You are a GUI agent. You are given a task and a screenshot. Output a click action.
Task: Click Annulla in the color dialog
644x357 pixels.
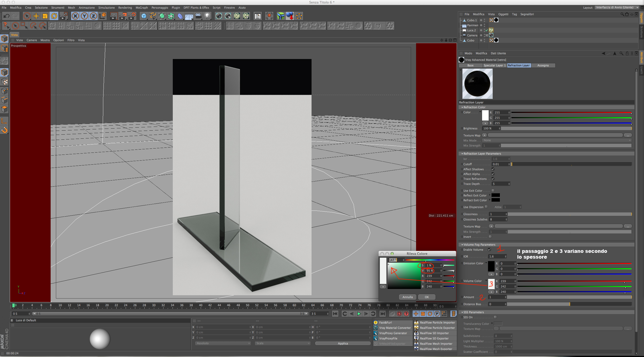pyautogui.click(x=408, y=297)
